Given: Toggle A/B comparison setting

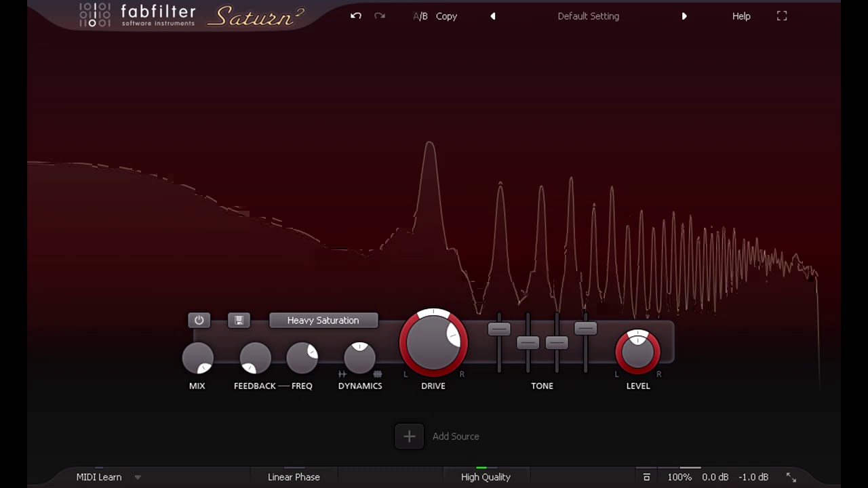Looking at the screenshot, I should [420, 16].
